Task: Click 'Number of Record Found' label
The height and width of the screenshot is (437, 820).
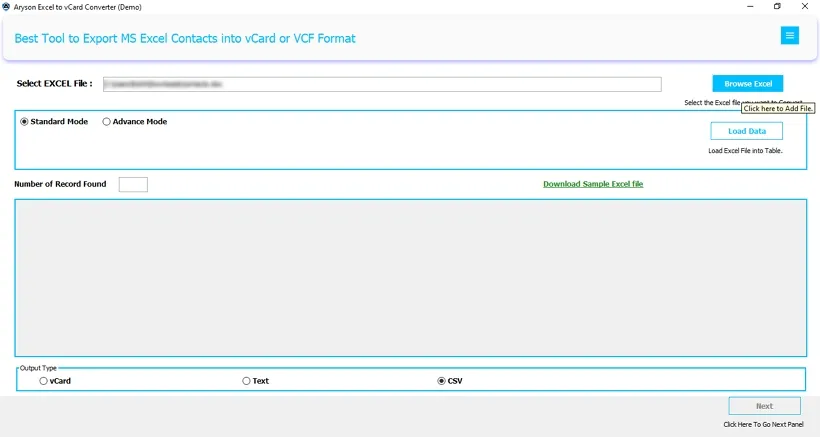Action: click(60, 184)
